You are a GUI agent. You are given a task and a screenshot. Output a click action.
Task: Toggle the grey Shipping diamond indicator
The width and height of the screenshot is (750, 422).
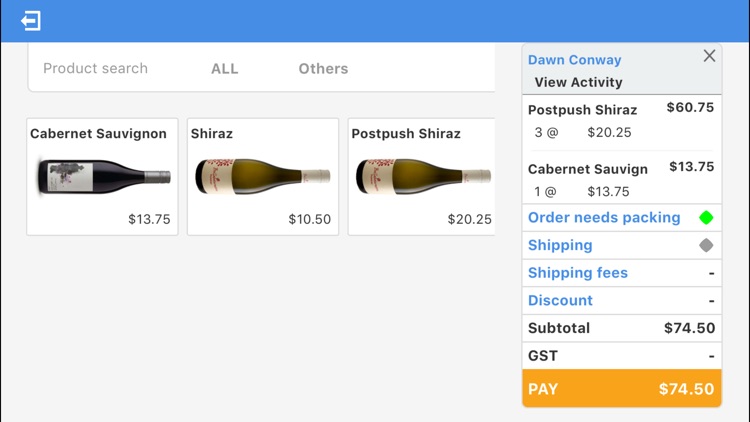pyautogui.click(x=706, y=245)
